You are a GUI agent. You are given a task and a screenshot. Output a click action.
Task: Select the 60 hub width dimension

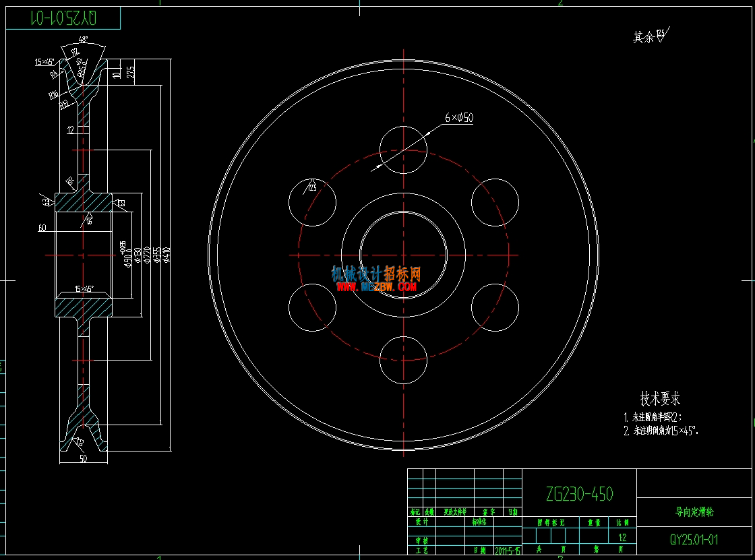coord(42,227)
